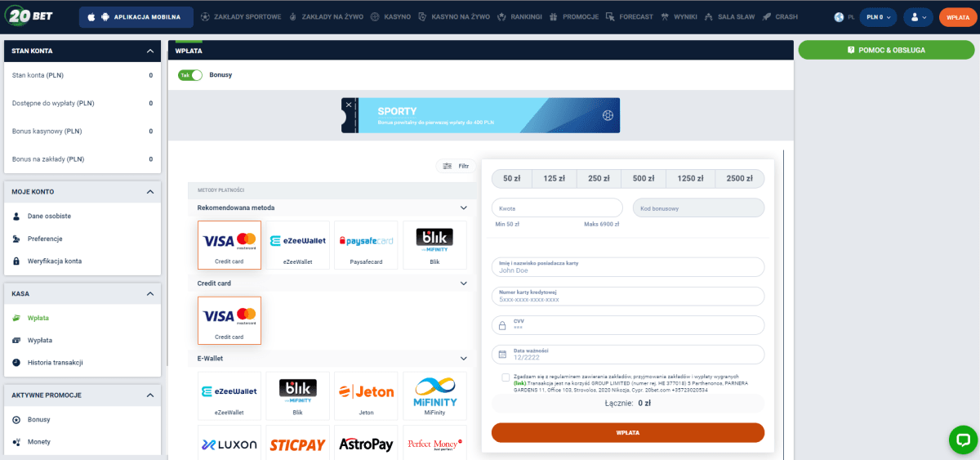Open the live chat bubble icon
This screenshot has width=980, height=460.
pos(963,439)
